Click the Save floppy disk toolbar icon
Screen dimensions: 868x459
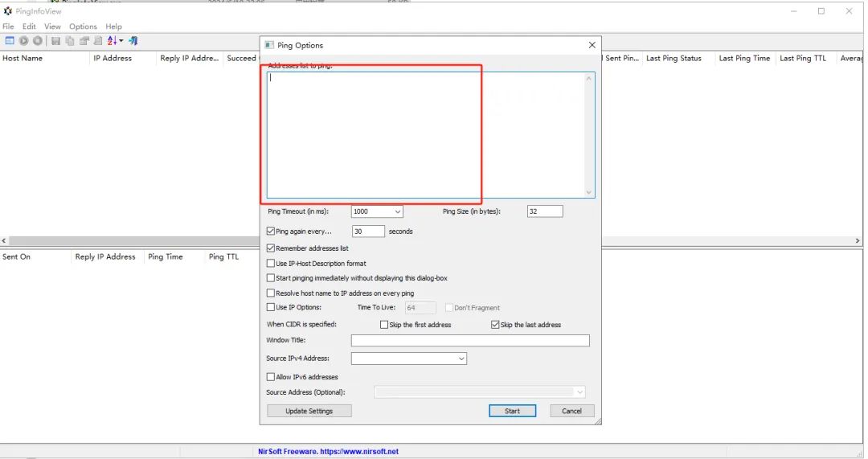pyautogui.click(x=56, y=40)
